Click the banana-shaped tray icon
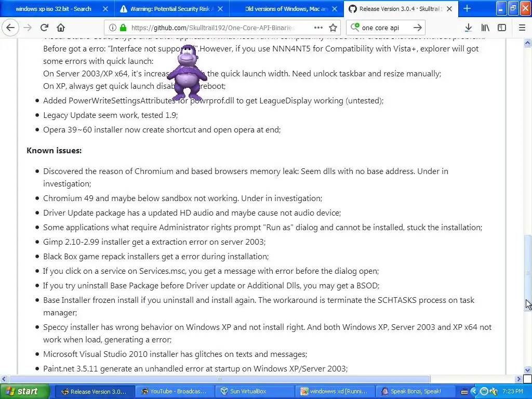532x399 pixels. tap(494, 392)
